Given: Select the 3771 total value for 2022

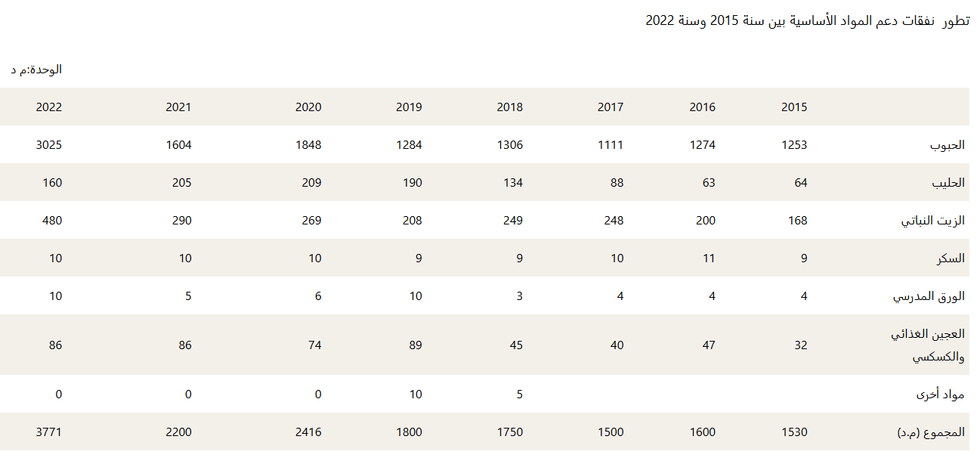Looking at the screenshot, I should point(49,432).
